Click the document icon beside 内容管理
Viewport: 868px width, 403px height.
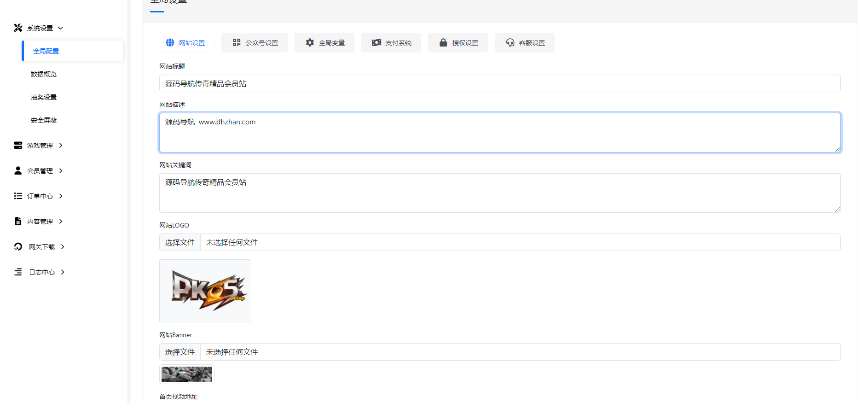[18, 222]
